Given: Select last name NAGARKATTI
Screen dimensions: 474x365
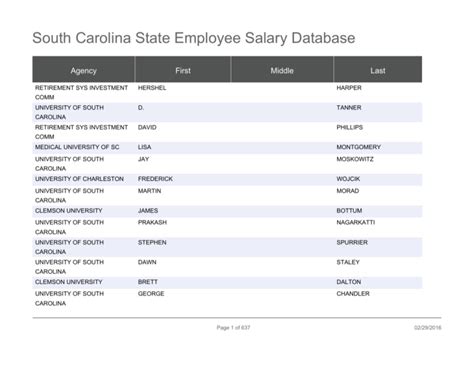Looking at the screenshot, I should (356, 222).
